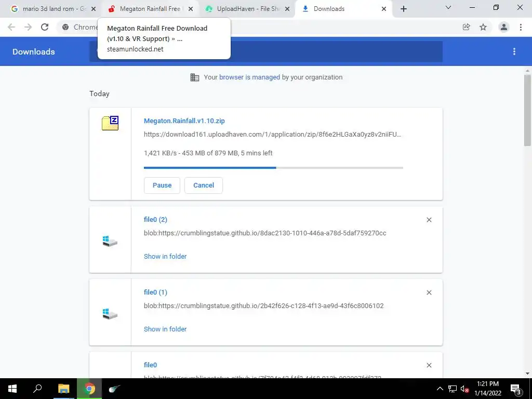Close the Megaton Rainfall tab
Screen dimensions: 532x399
(x=191, y=9)
